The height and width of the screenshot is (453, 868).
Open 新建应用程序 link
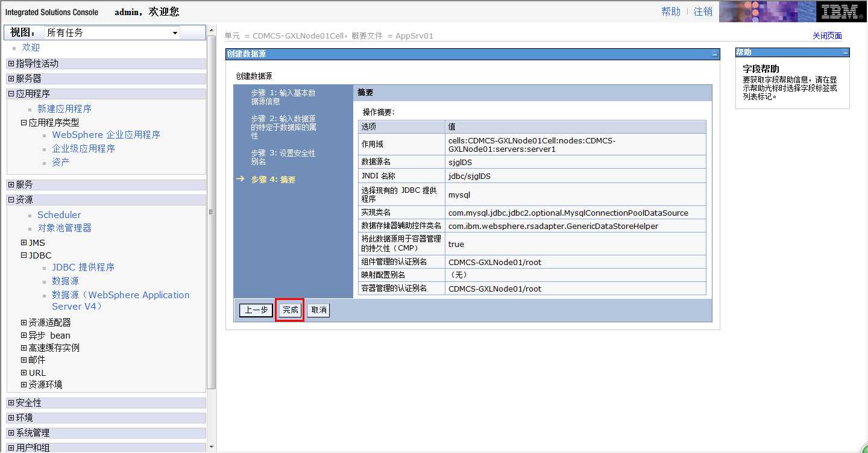tap(64, 109)
